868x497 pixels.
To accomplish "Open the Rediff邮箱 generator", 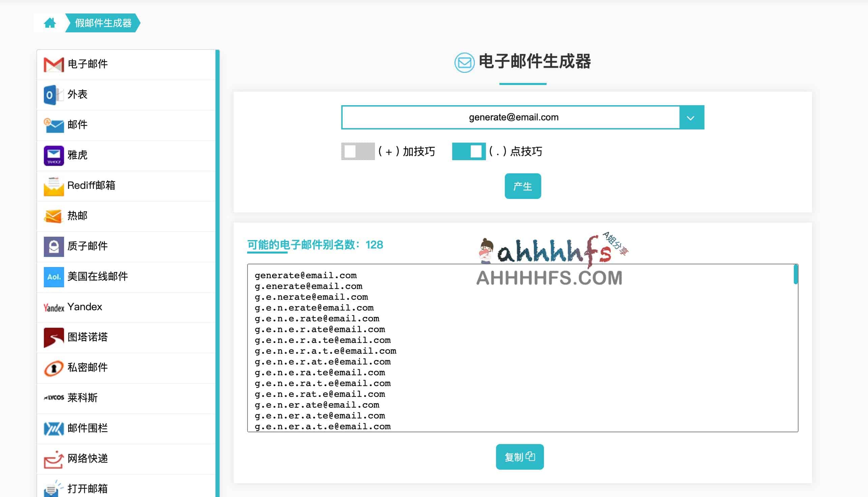I will [x=91, y=185].
